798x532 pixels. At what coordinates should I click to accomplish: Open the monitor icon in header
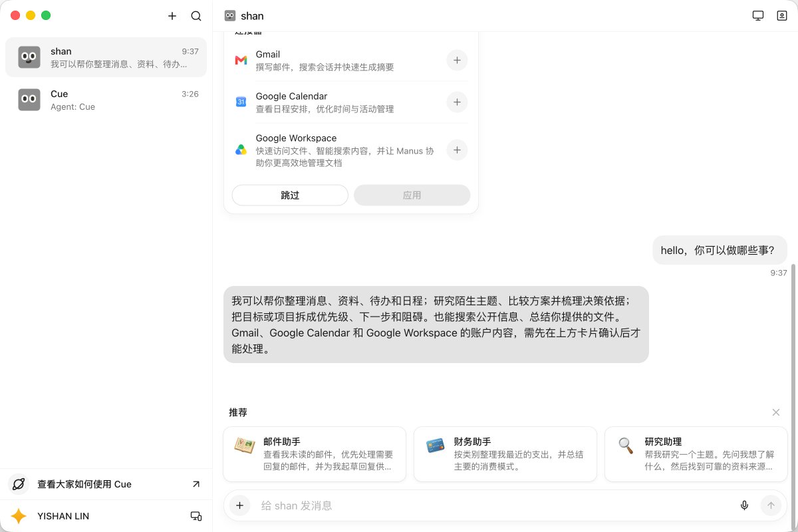tap(758, 15)
